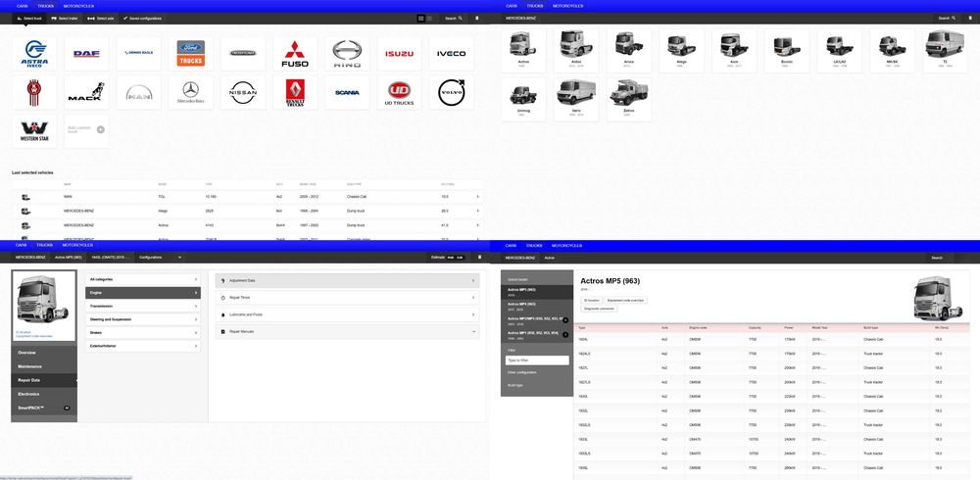
Task: Select the Scania brand logo
Action: pyautogui.click(x=347, y=92)
